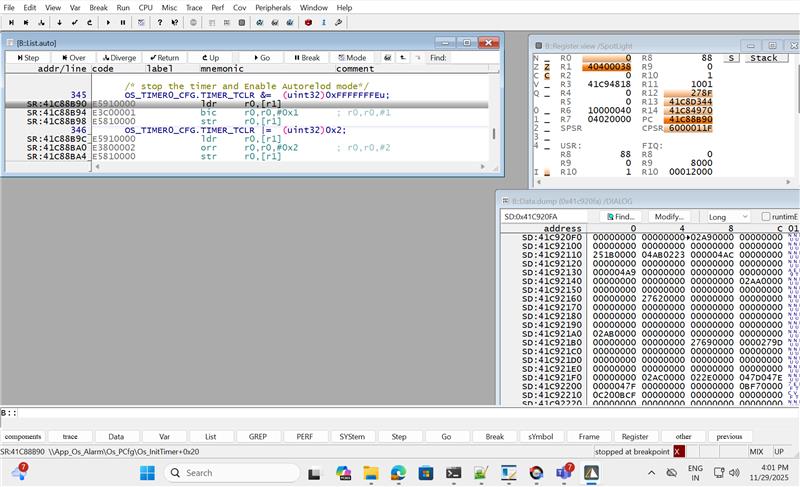Click the List window vertical scrollbar thumb
This screenshot has height=487, width=800.
[x=493, y=134]
